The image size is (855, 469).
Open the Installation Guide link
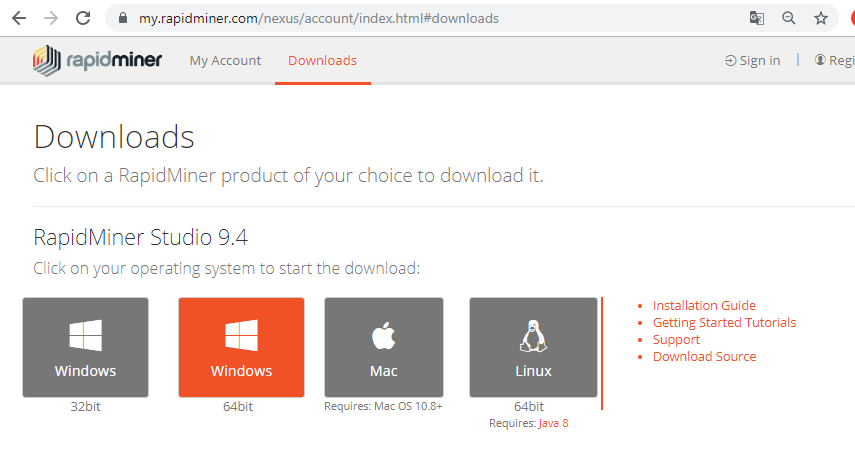tap(704, 306)
